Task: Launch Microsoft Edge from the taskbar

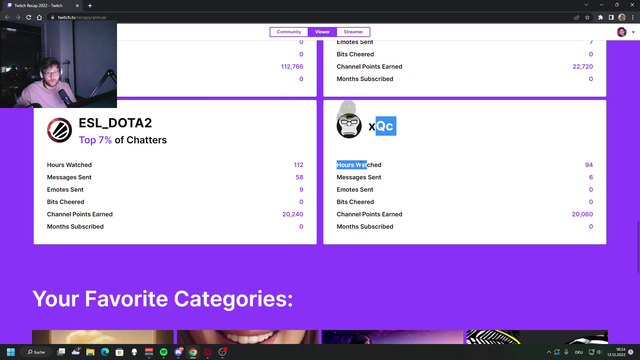Action: coord(105,352)
